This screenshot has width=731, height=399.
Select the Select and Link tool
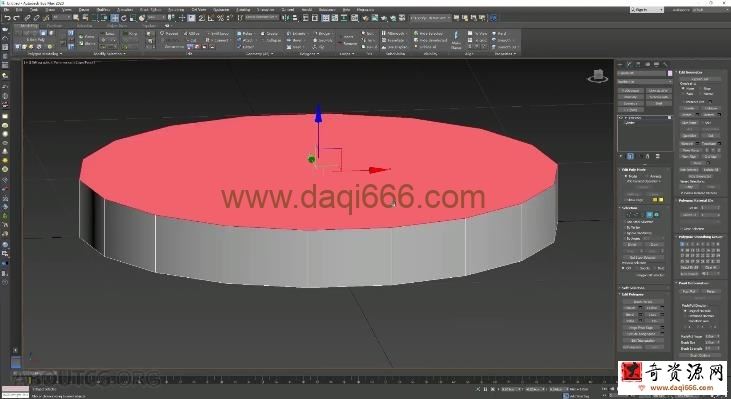28,18
